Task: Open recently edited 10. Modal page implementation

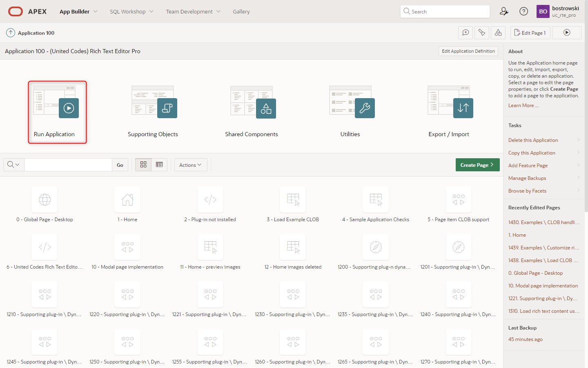Action: coord(543,286)
